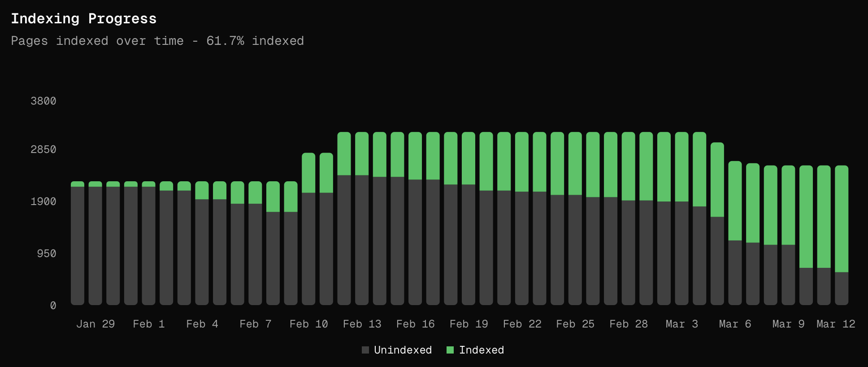
Task: Click the green Indexed legend swatch
Action: click(450, 350)
